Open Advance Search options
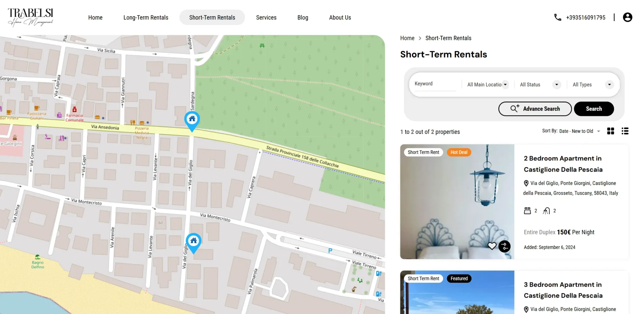The height and width of the screenshot is (314, 644). pyautogui.click(x=535, y=109)
